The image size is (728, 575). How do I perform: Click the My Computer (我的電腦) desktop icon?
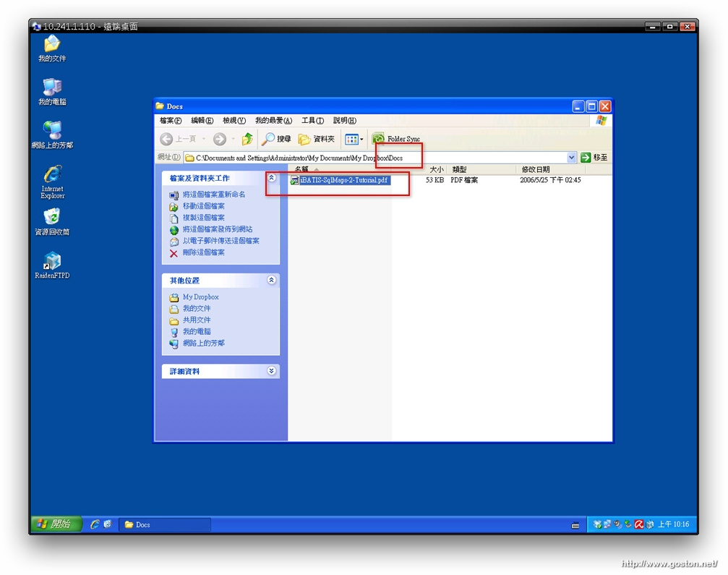[x=52, y=88]
